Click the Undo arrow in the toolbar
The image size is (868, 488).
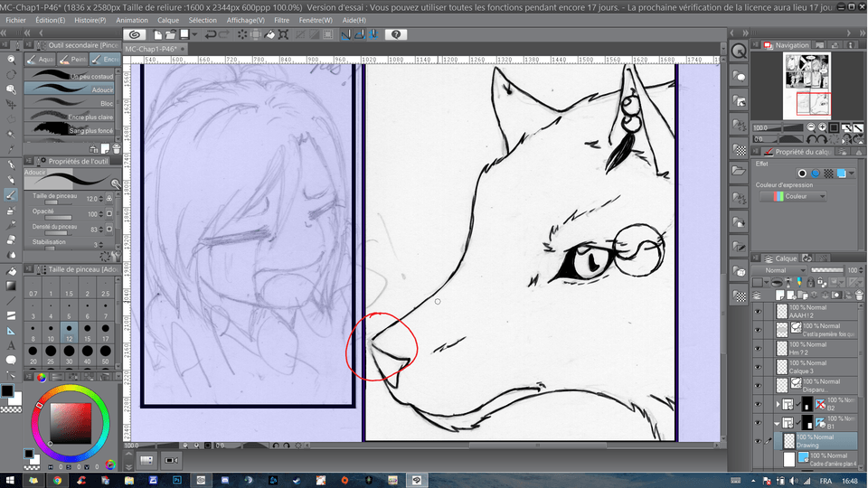[x=210, y=34]
